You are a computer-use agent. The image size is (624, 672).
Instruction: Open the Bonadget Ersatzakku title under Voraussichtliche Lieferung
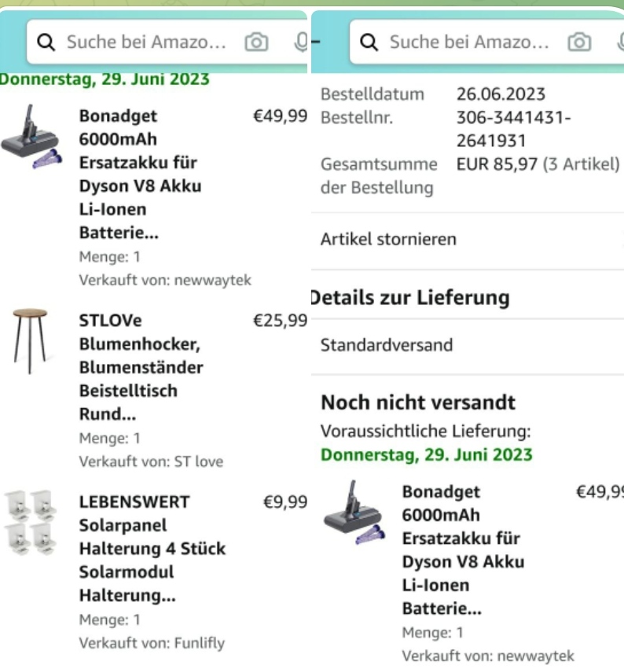[462, 550]
